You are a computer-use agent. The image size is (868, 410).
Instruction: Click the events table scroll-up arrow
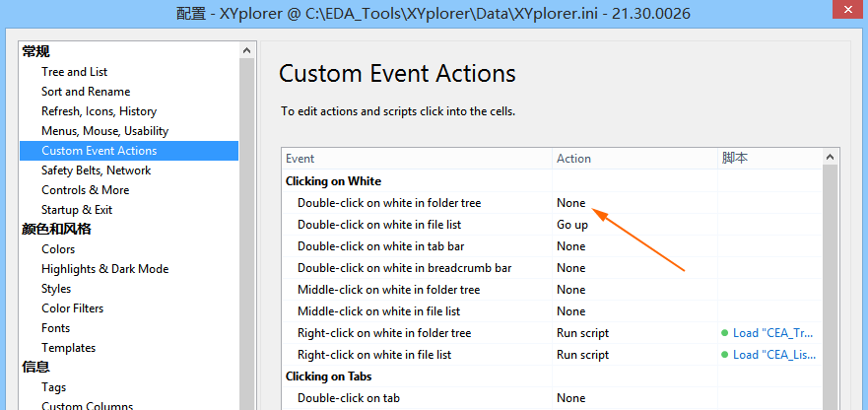click(831, 158)
